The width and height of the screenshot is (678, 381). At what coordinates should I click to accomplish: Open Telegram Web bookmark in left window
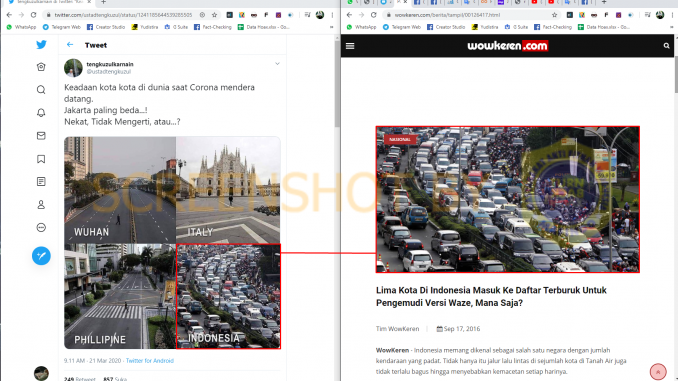tap(61, 27)
